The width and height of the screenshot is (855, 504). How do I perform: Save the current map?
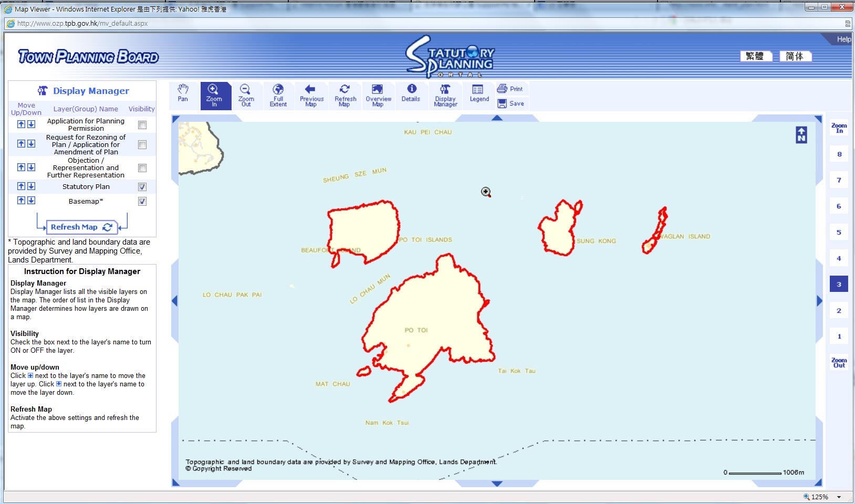coord(510,103)
